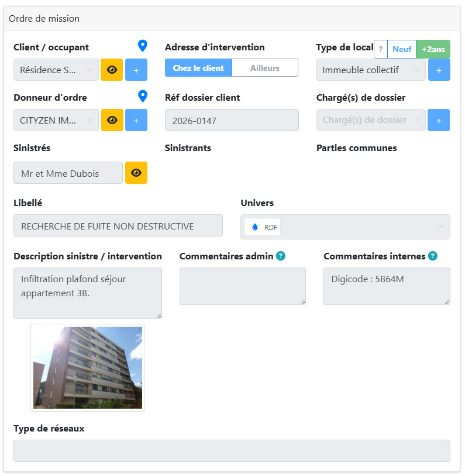Open the building photo thumbnail
Viewport: 465px width, 476px height.
coord(88,368)
